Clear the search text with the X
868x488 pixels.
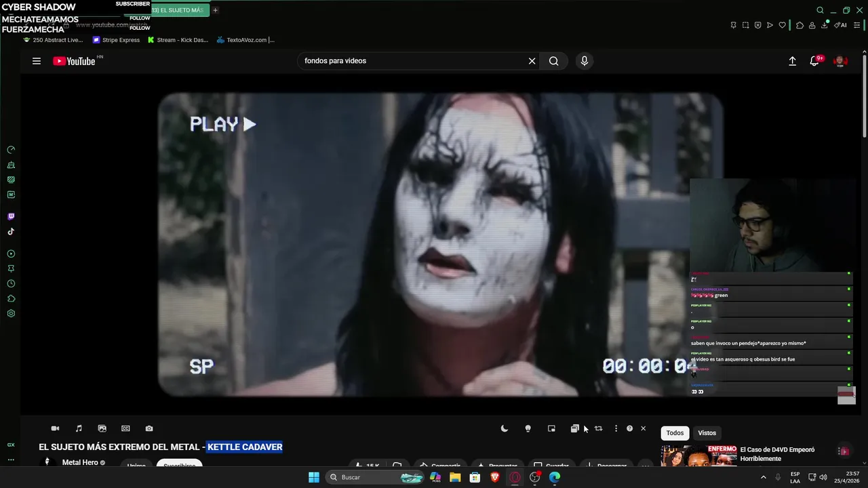(x=532, y=61)
